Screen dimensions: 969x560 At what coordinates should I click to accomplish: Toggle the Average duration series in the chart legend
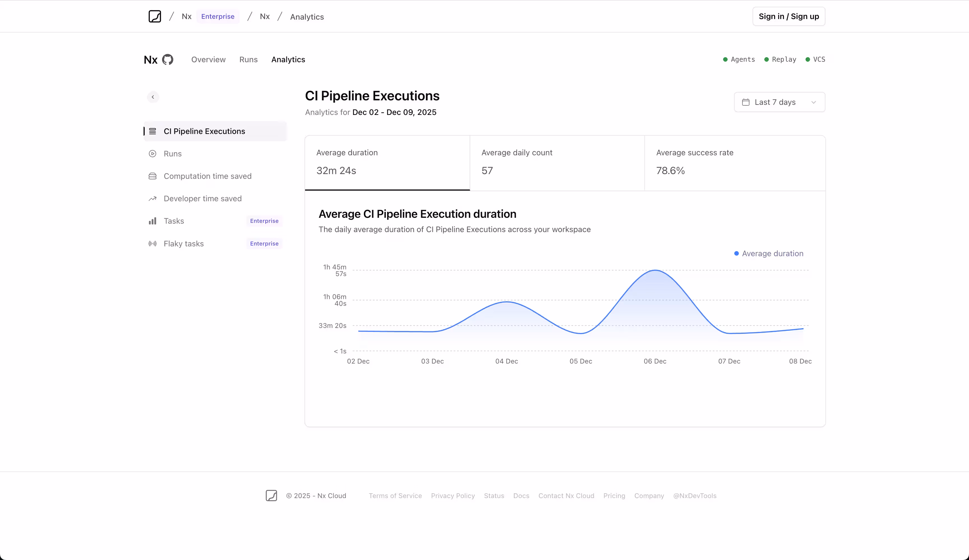point(768,253)
